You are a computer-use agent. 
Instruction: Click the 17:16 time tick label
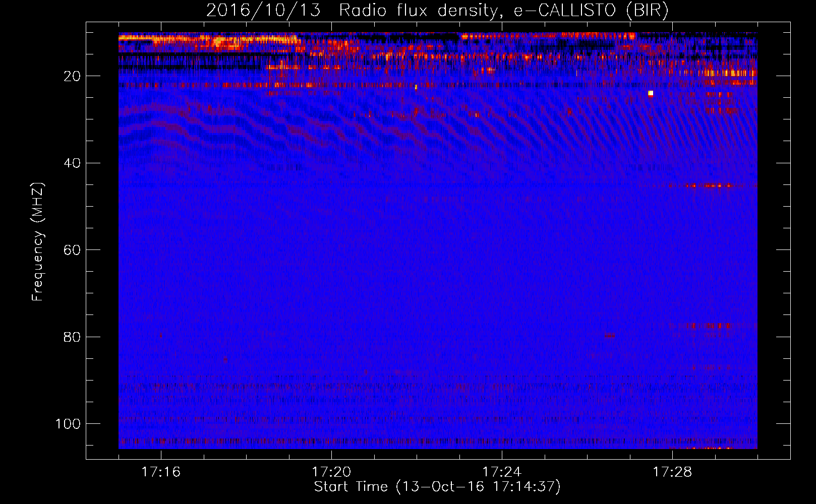[161, 472]
